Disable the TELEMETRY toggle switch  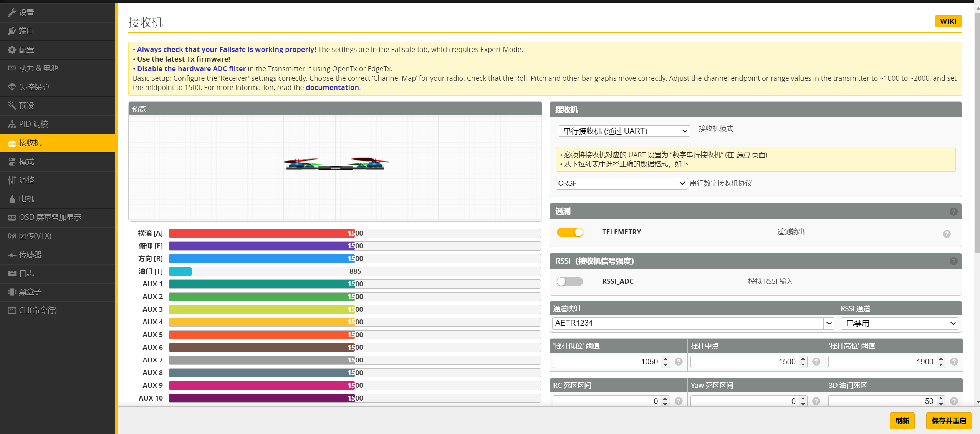point(570,232)
